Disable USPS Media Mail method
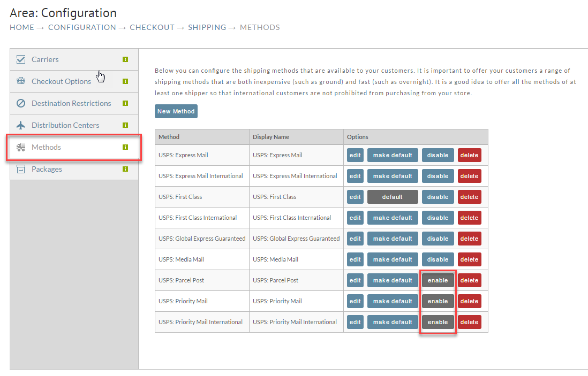Screen dimensions: 588x376 pos(438,259)
